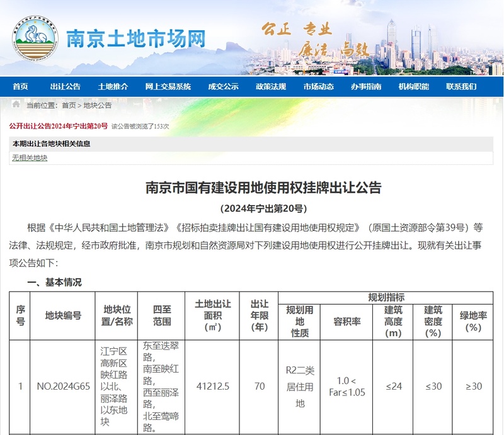This screenshot has height=435, width=504.
Task: Click table header 出让年限(年)
Action: click(259, 316)
